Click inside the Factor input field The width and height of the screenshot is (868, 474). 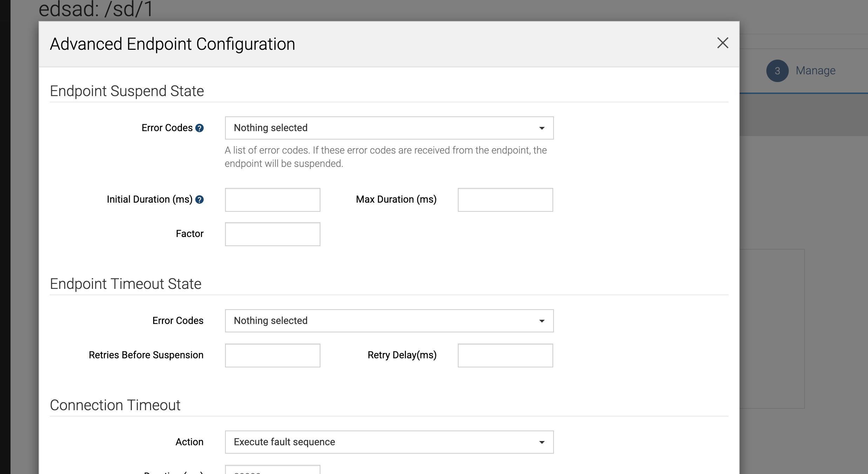coord(273,234)
